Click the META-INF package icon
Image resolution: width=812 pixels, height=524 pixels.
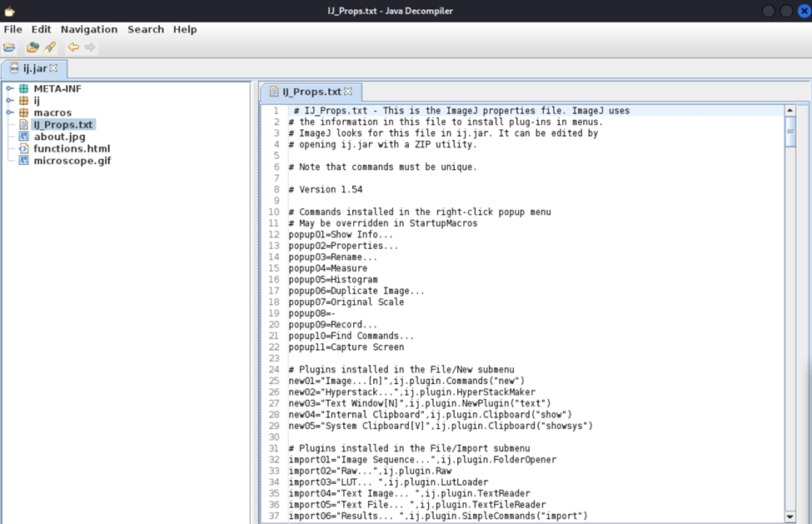24,88
